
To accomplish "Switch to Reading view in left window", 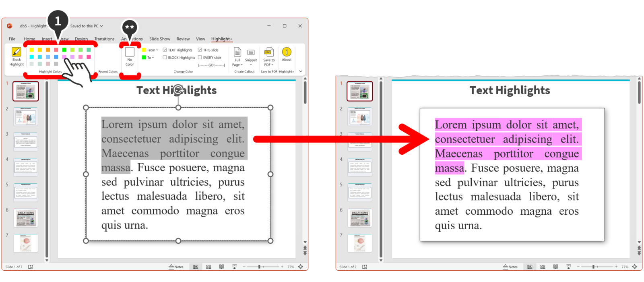I will click(x=221, y=267).
